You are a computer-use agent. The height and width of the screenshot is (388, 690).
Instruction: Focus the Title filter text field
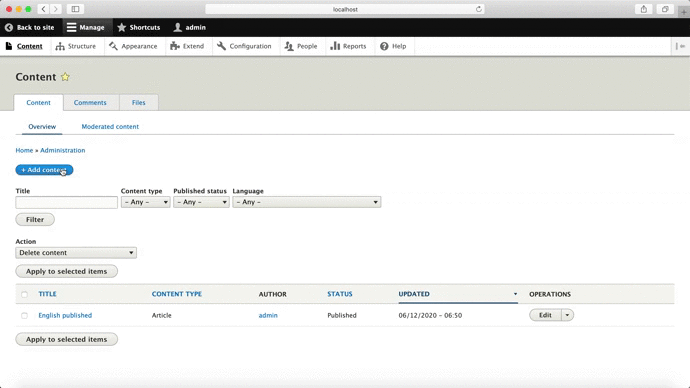click(x=66, y=202)
